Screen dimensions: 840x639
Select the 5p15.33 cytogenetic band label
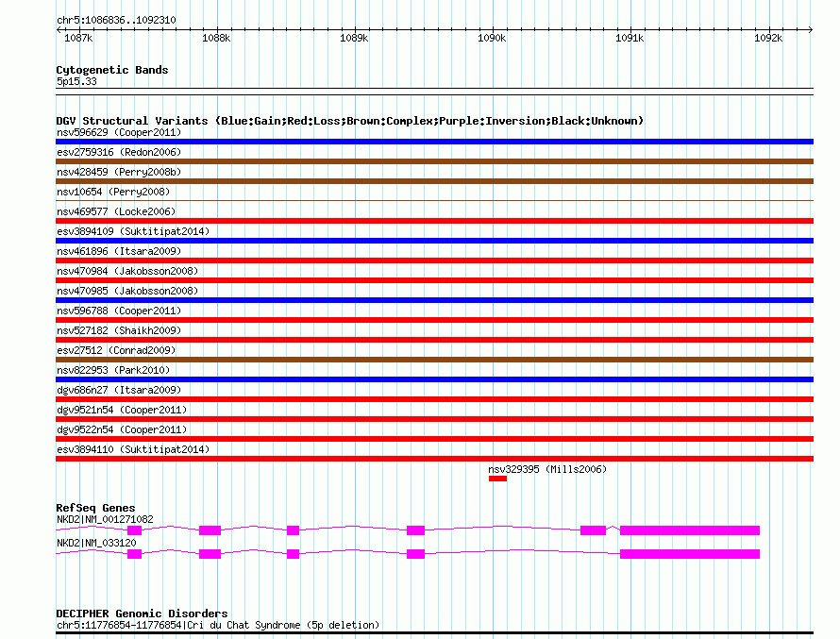76,81
